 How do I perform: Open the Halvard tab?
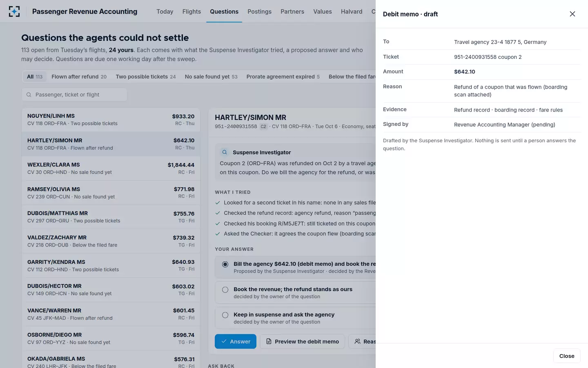pos(352,11)
